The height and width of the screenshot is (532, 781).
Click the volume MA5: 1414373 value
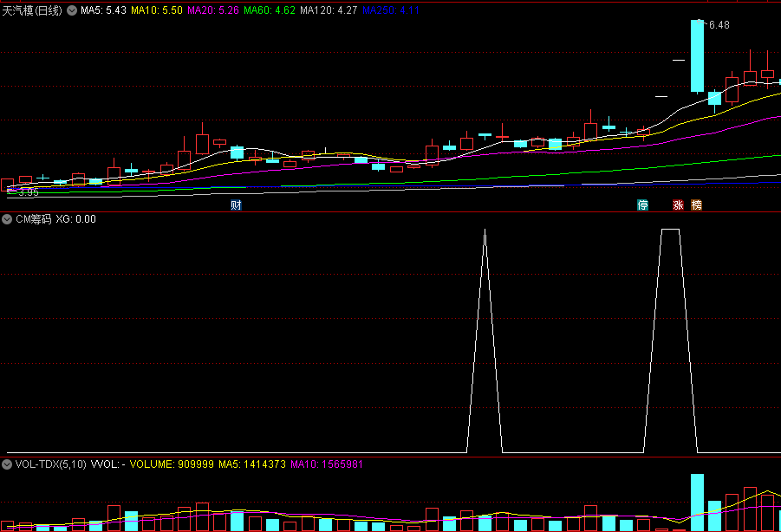tap(252, 464)
